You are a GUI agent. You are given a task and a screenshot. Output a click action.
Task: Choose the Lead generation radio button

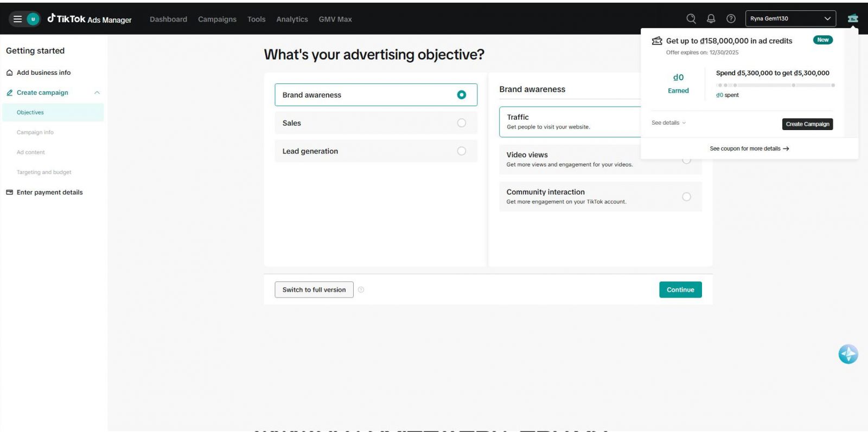click(x=462, y=151)
